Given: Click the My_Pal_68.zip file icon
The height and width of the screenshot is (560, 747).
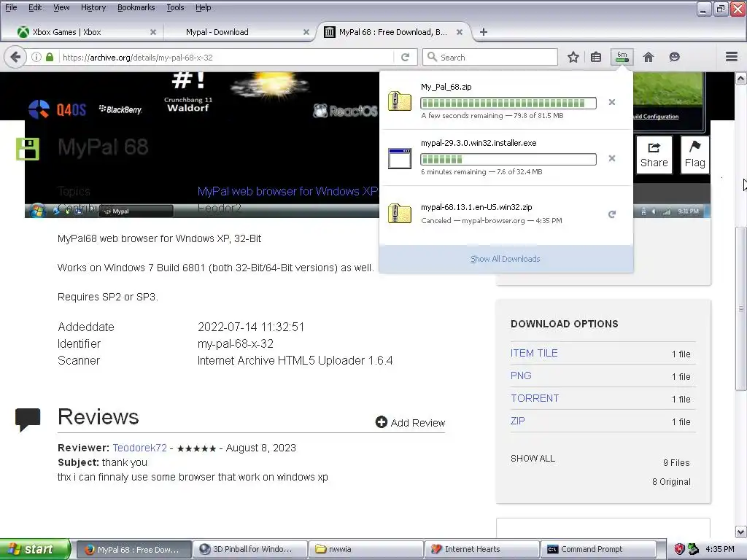Looking at the screenshot, I should [399, 101].
